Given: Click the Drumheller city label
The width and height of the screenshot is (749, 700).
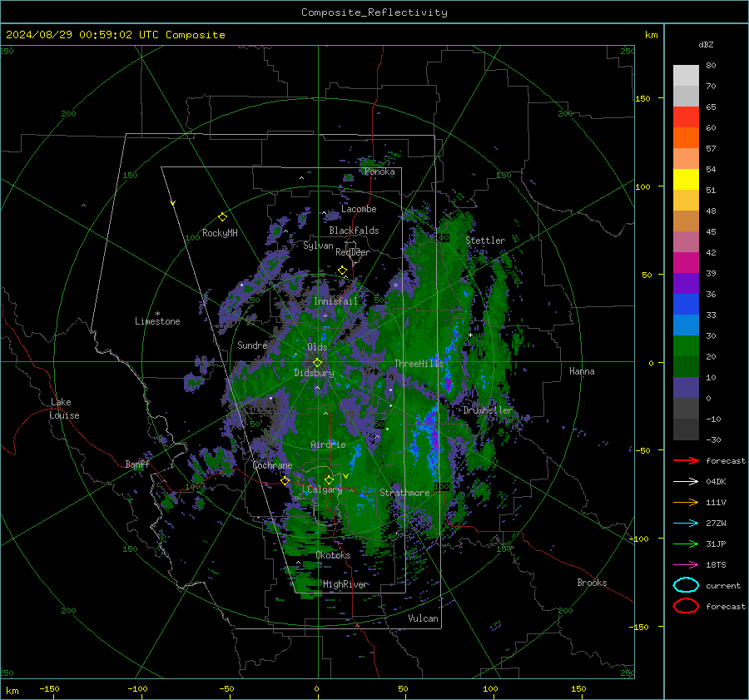Looking at the screenshot, I should tap(488, 410).
